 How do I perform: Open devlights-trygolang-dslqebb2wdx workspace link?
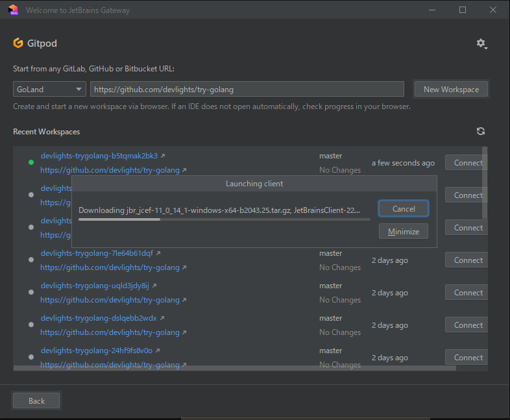tap(99, 318)
